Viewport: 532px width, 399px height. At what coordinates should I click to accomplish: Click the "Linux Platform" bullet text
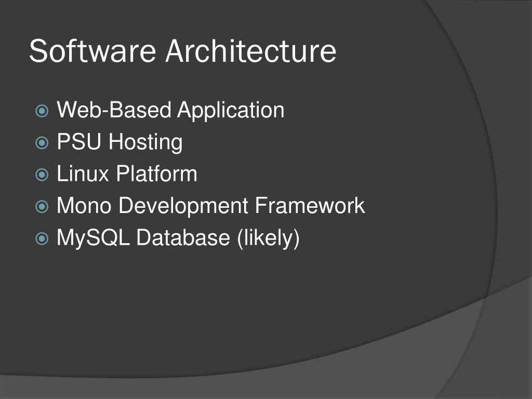click(x=127, y=174)
